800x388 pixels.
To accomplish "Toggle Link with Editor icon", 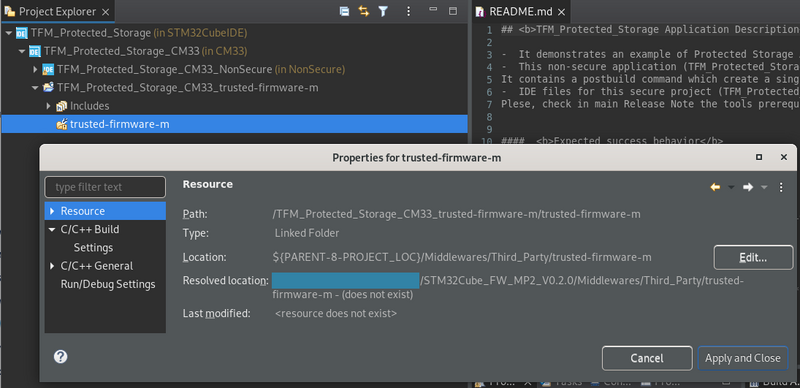I will point(363,11).
